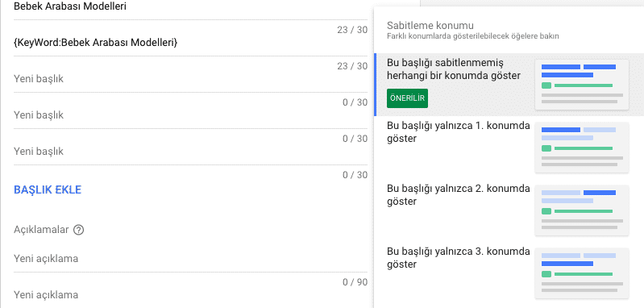
Task: Focus the third empty 'Yeni başlık' field
Action: click(x=190, y=152)
